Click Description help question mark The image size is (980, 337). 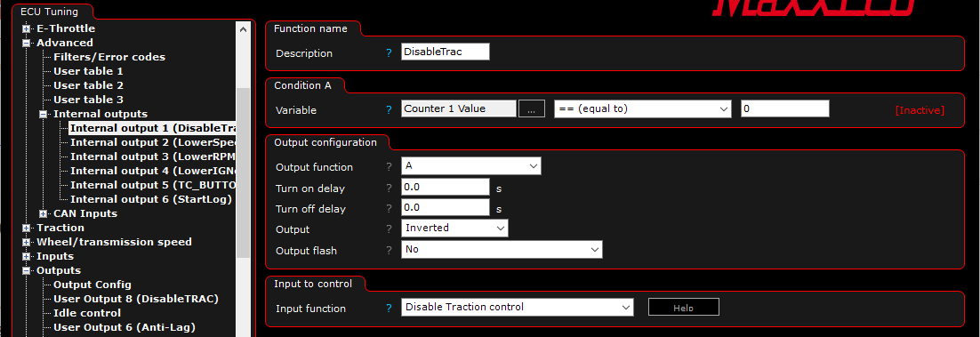point(389,53)
